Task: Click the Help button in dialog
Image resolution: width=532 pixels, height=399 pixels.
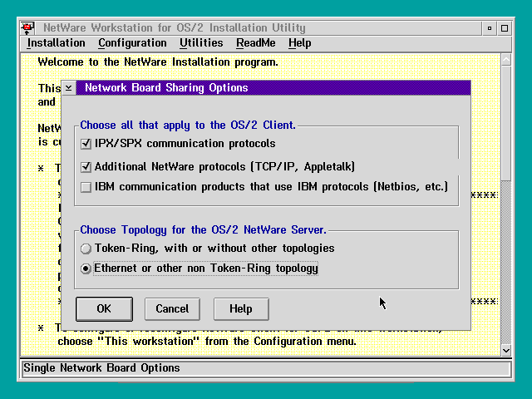Action: pyautogui.click(x=241, y=309)
